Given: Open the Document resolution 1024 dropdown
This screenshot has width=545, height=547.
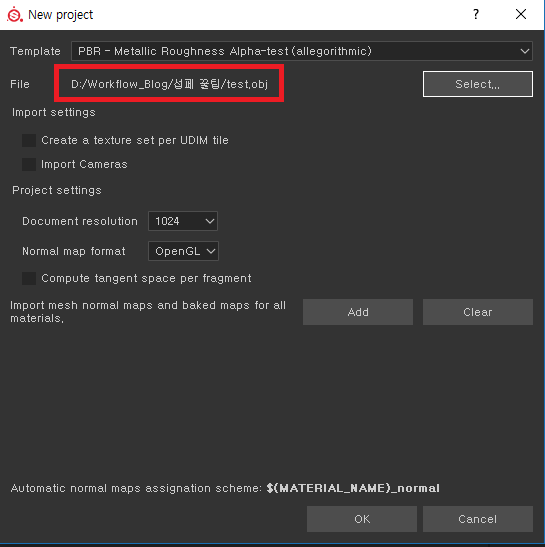Looking at the screenshot, I should 183,221.
